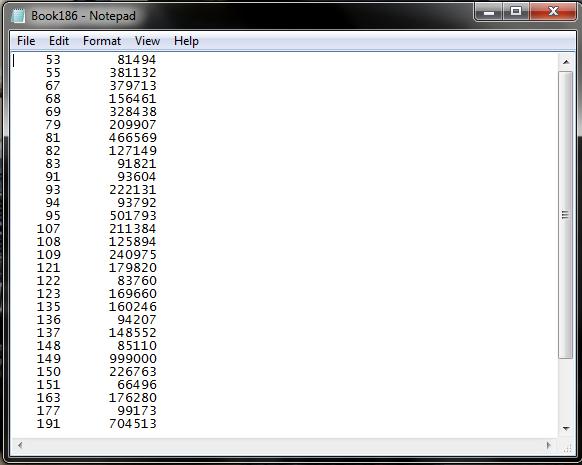Click the value 240975
The width and height of the screenshot is (582, 465).
[133, 254]
